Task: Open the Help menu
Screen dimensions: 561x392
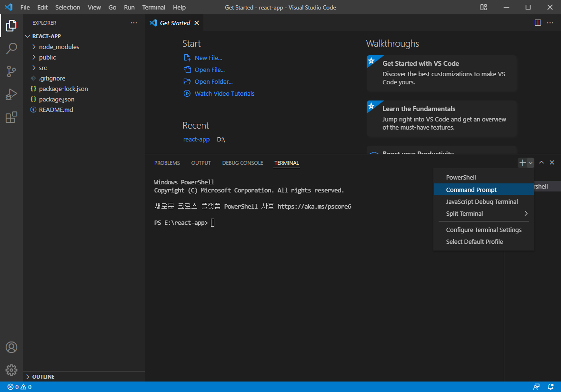Action: tap(179, 7)
